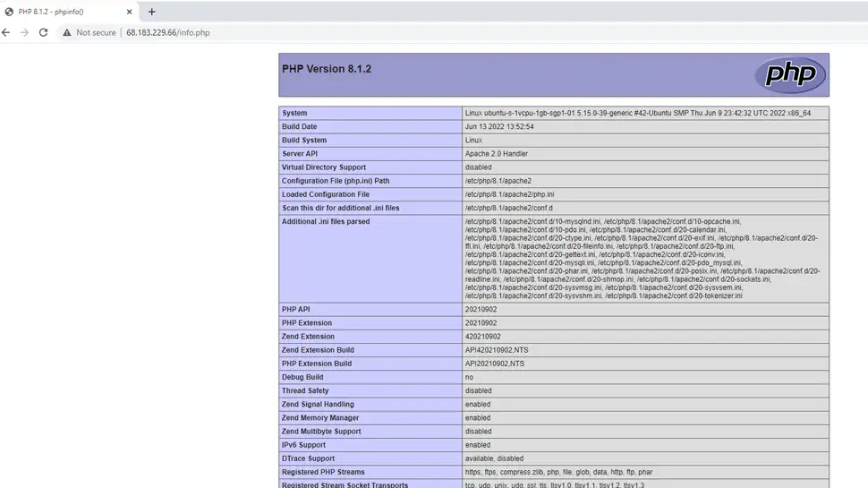
Task: Click the Server API label
Action: tap(300, 153)
